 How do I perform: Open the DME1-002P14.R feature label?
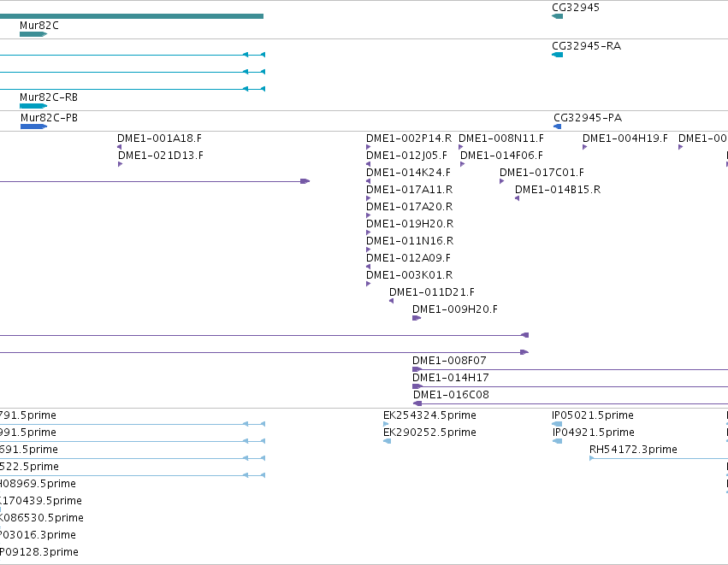pos(409,138)
